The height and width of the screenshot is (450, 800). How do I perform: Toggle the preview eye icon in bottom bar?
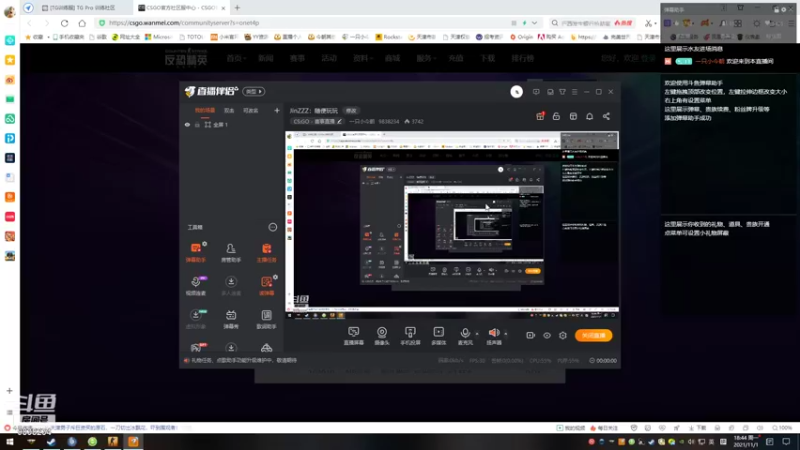[546, 335]
